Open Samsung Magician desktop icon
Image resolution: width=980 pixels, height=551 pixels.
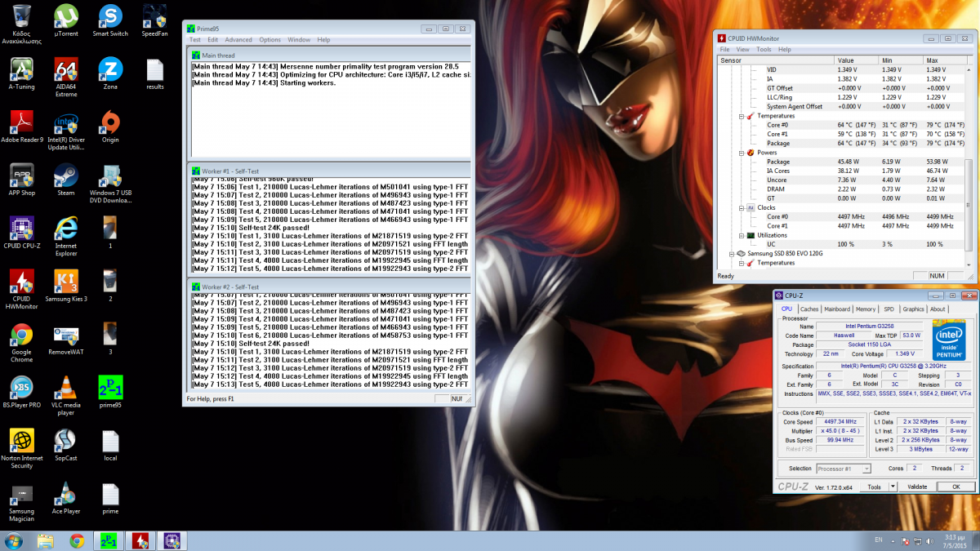(x=21, y=502)
